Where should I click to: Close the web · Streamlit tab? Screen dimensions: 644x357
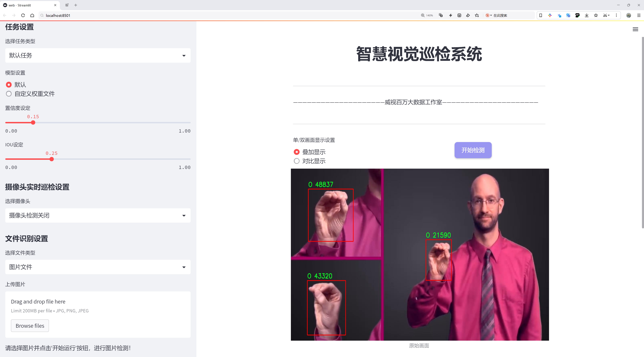(x=55, y=5)
